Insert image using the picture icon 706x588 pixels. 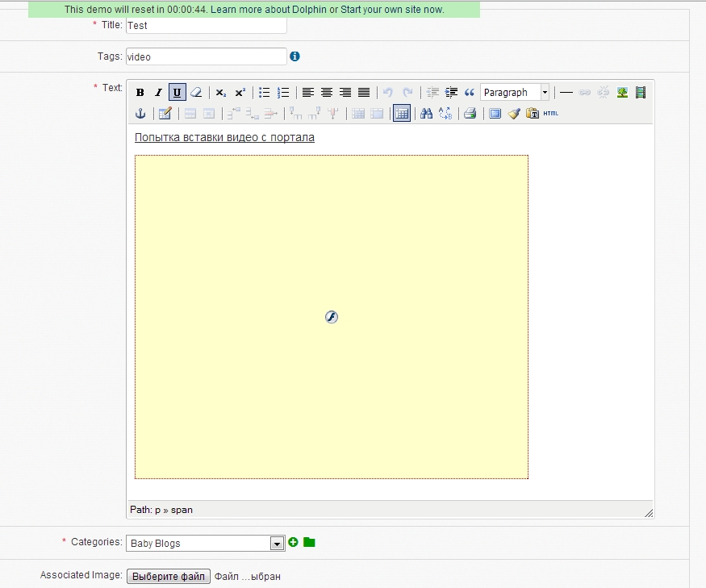(x=622, y=93)
